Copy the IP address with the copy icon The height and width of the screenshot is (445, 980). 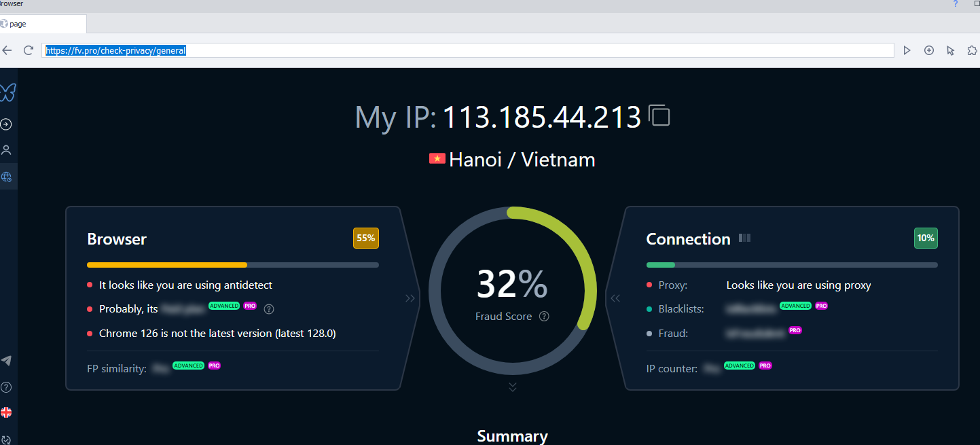pyautogui.click(x=659, y=115)
